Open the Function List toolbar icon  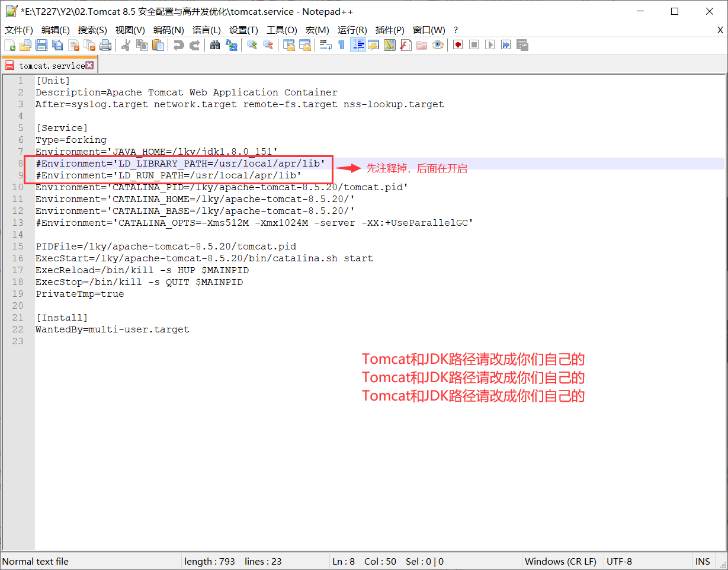pyautogui.click(x=406, y=45)
